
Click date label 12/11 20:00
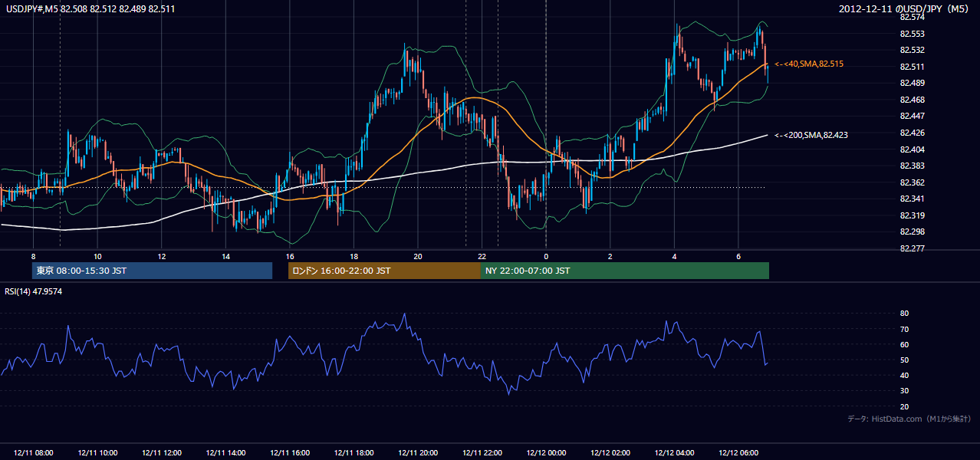[418, 453]
